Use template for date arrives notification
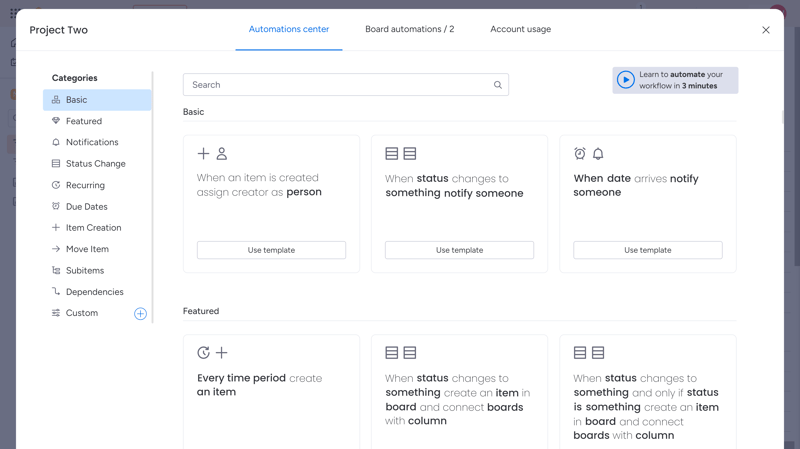 point(647,250)
